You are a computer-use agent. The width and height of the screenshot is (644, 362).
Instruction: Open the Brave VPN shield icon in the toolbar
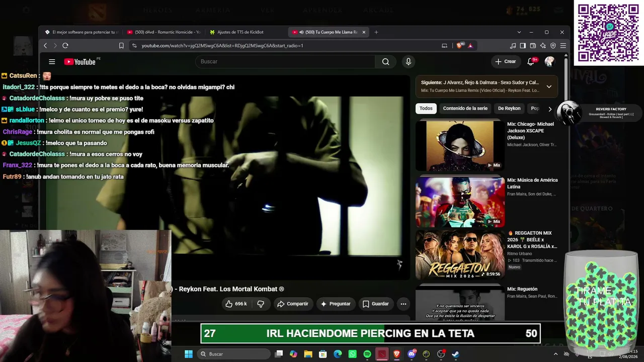[x=553, y=46]
